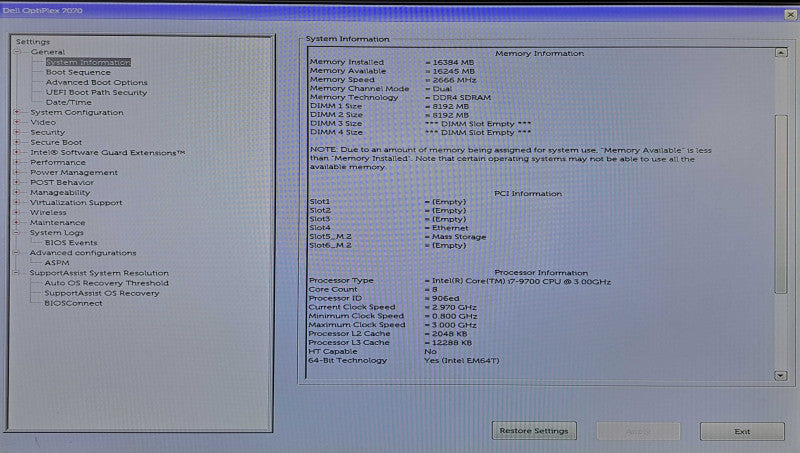This screenshot has height=453, width=800.
Task: Open Boot Sequence settings
Action: [78, 72]
